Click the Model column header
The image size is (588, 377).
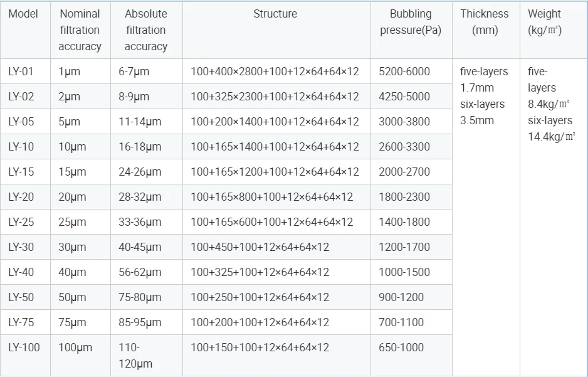coord(23,14)
